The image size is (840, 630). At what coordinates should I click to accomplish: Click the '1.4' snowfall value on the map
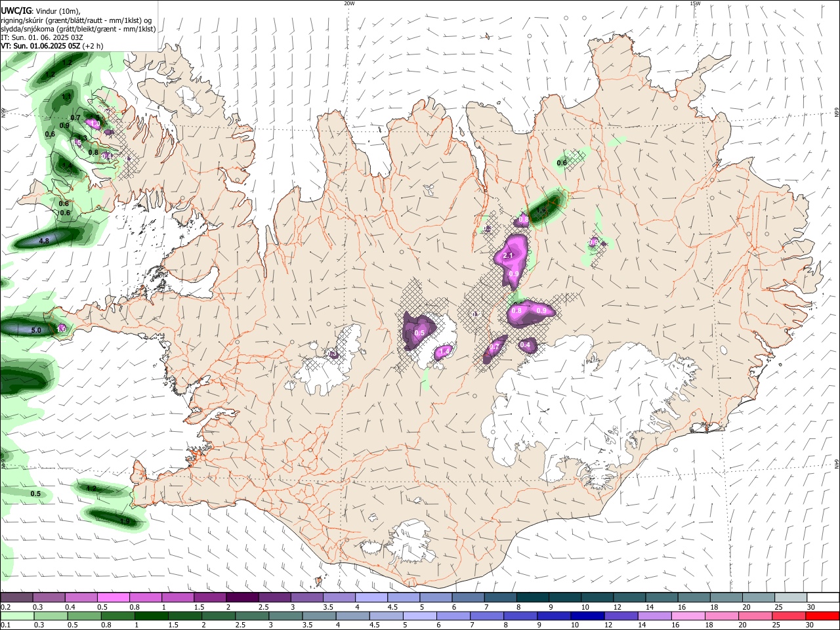[x=444, y=352]
